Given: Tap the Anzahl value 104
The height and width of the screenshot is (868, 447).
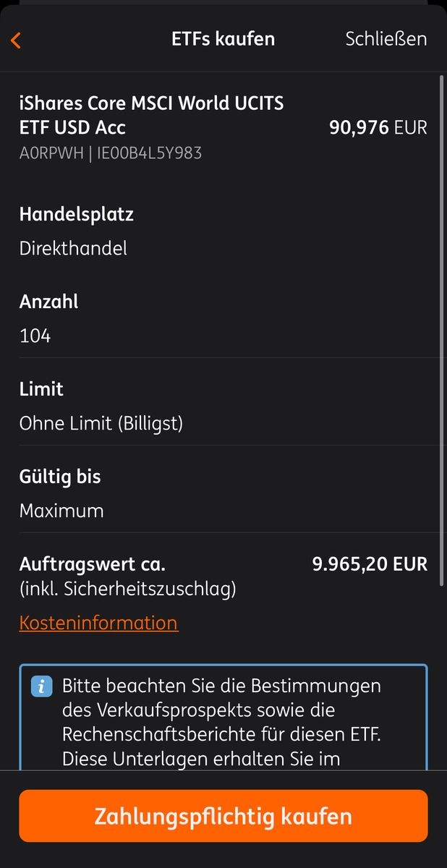Looking at the screenshot, I should click(x=35, y=336).
